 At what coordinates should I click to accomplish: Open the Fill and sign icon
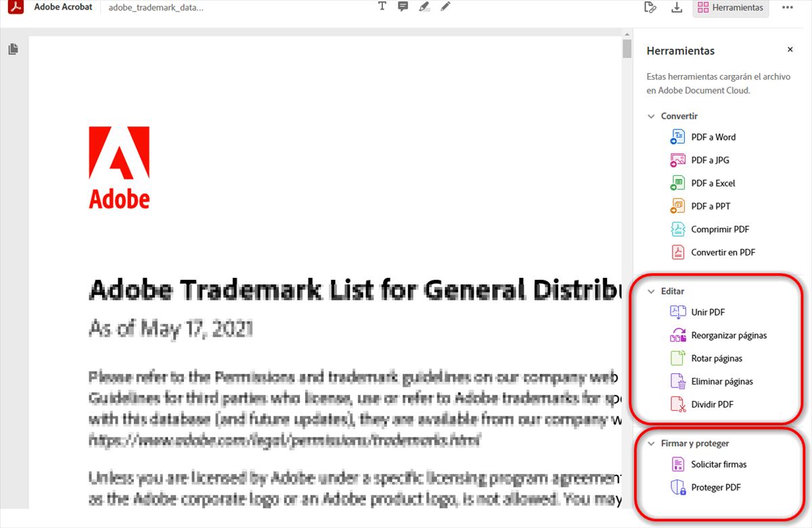pyautogui.click(x=650, y=7)
